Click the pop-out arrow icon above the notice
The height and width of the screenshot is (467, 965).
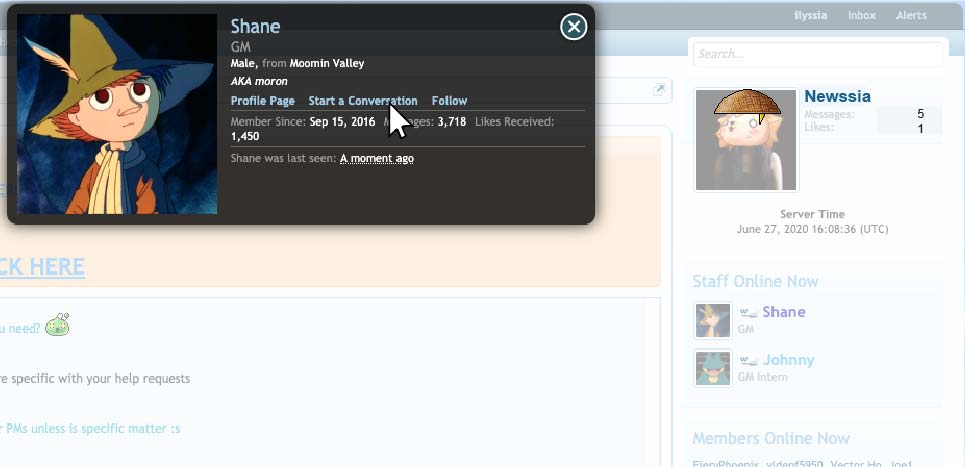pos(659,90)
